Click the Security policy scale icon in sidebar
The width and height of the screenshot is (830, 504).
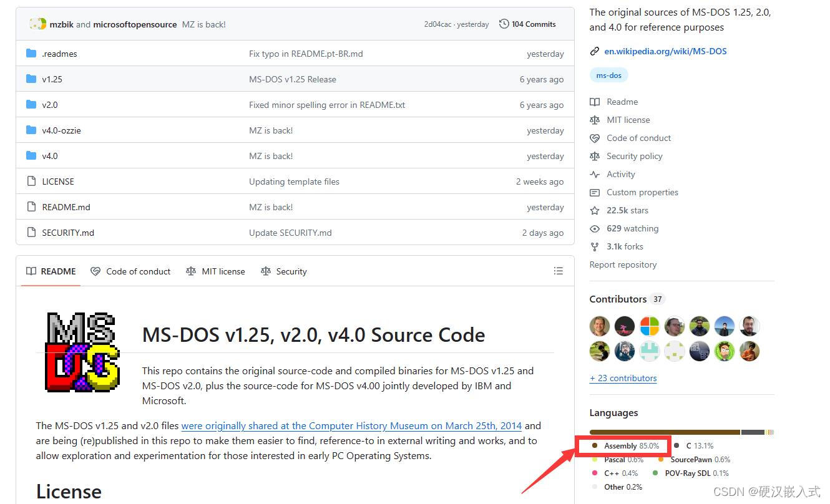595,156
